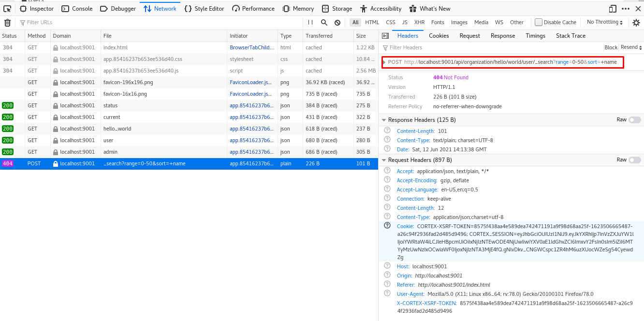644x321 pixels.
Task: Toggle responsive design mode icon
Action: (613, 9)
